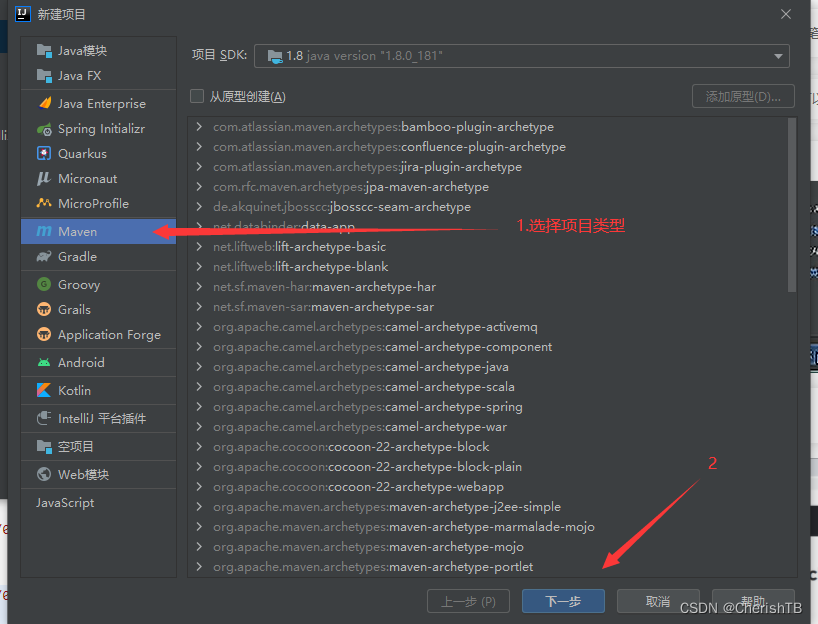The height and width of the screenshot is (624, 818).
Task: Select Gradle project type
Action: (x=98, y=256)
